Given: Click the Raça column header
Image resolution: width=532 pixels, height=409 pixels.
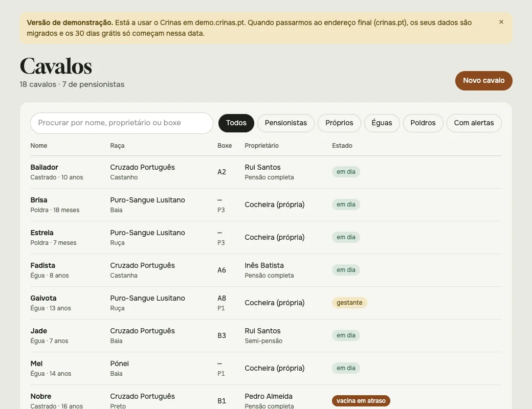Looking at the screenshot, I should click(x=117, y=146).
